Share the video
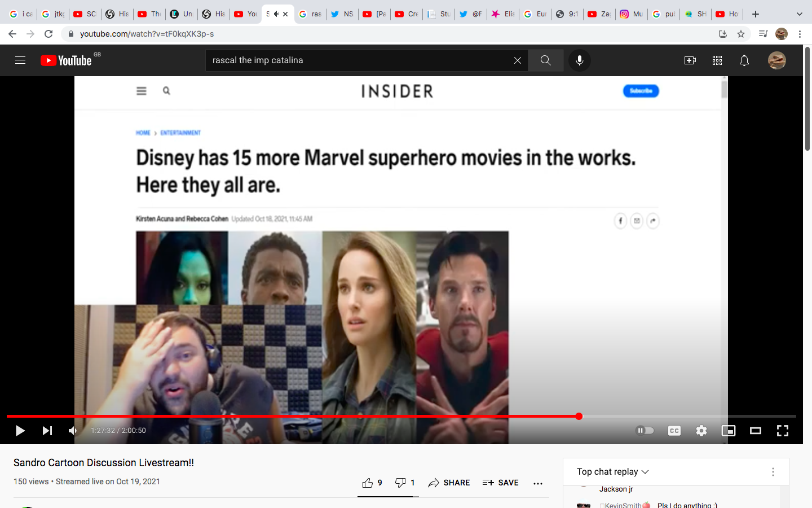The height and width of the screenshot is (508, 812). [x=449, y=483]
